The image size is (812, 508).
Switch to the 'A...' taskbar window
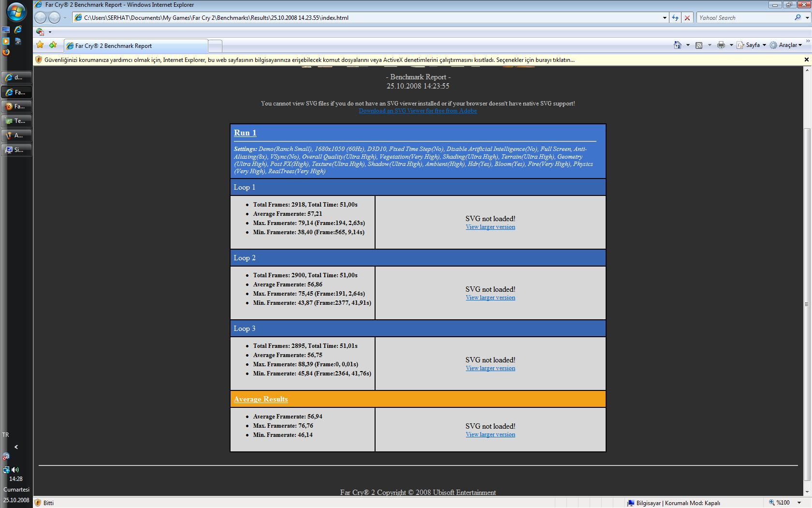17,135
